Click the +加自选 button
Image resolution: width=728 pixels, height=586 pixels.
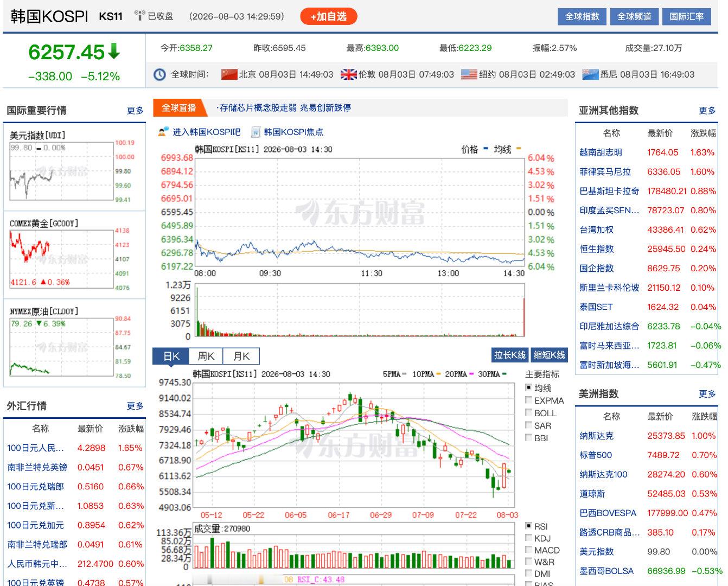[328, 16]
